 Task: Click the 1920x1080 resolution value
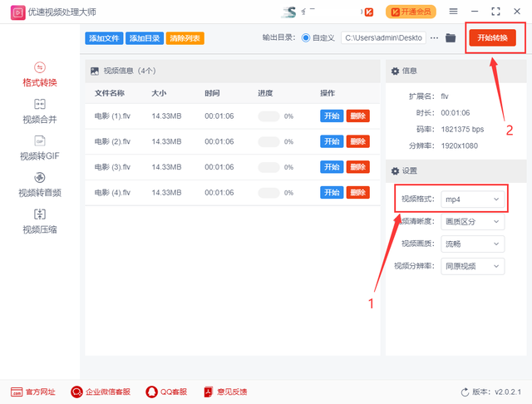pyautogui.click(x=460, y=145)
